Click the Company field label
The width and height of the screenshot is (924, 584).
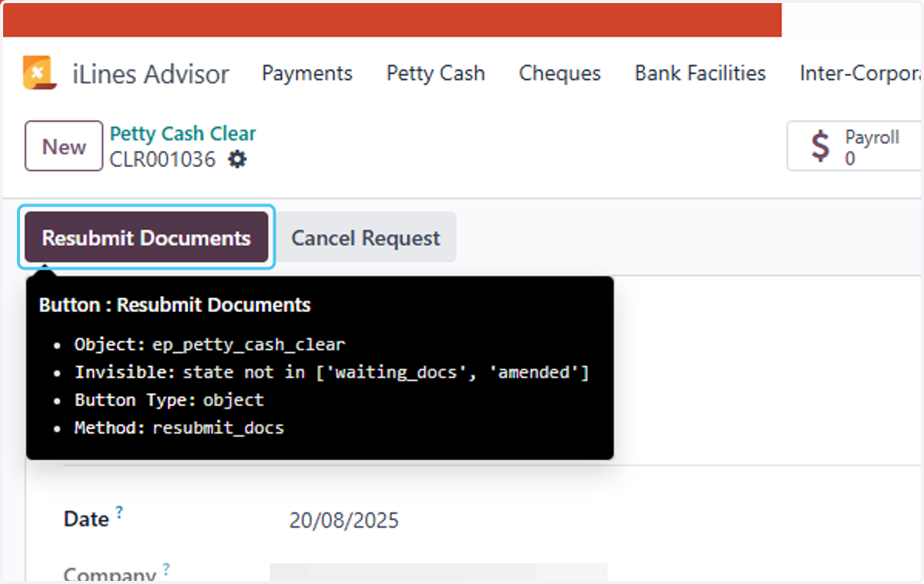(x=110, y=575)
